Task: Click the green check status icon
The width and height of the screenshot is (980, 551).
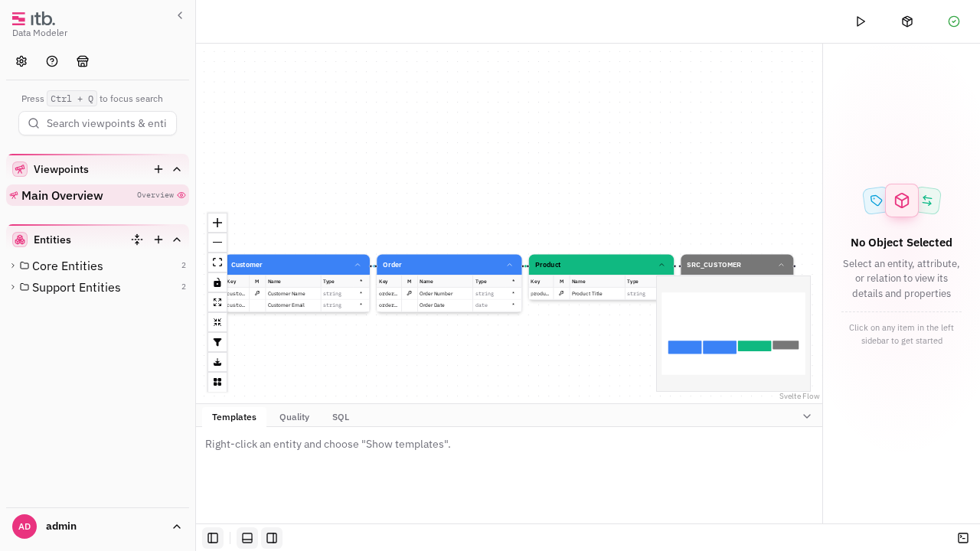Action: [x=954, y=21]
